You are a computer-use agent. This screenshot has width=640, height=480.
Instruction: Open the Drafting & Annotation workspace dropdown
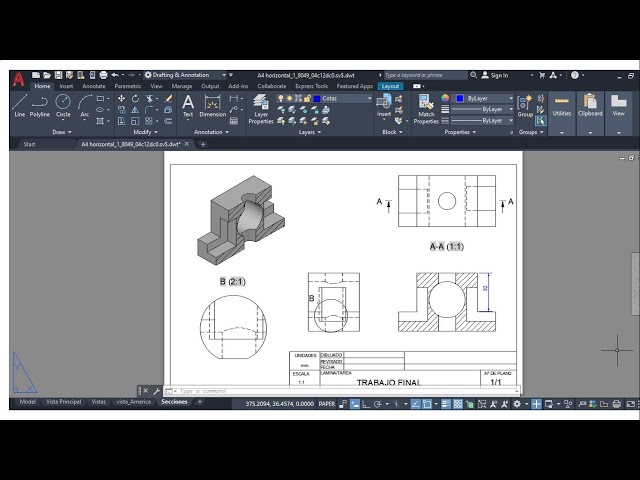185,75
